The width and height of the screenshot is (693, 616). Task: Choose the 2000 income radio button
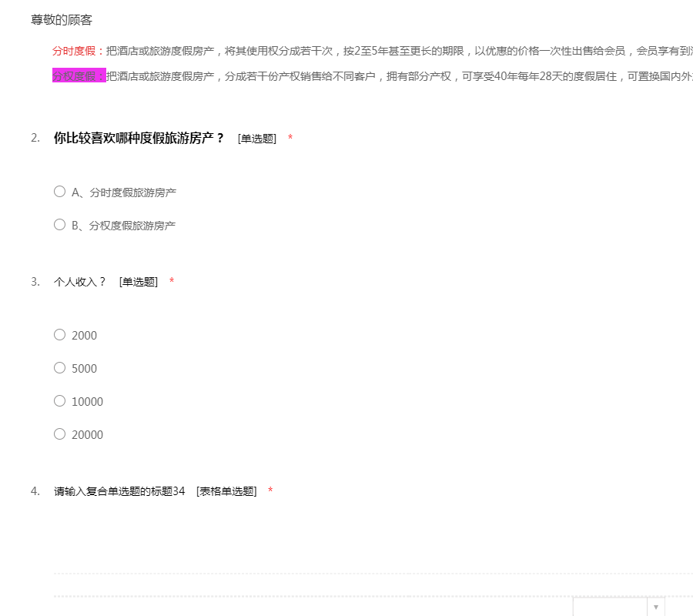pyautogui.click(x=59, y=334)
